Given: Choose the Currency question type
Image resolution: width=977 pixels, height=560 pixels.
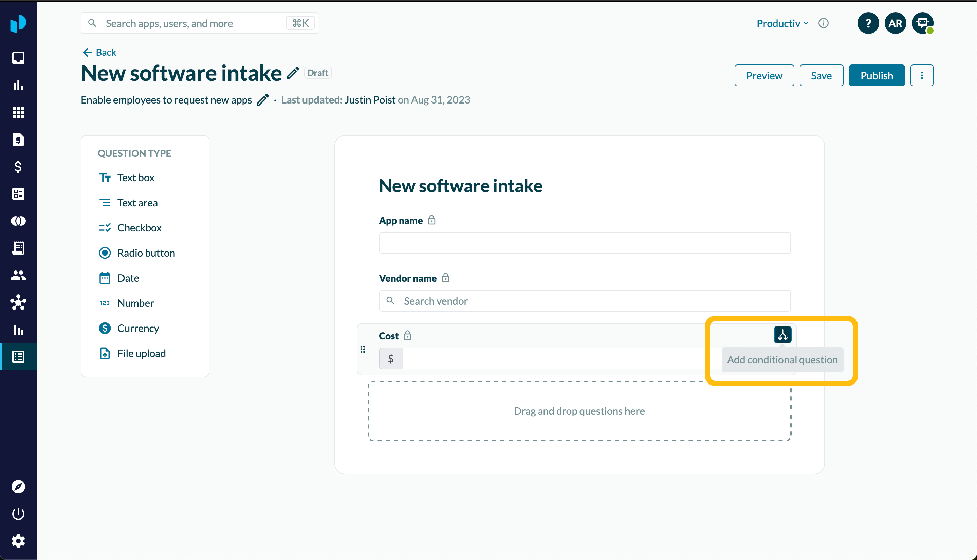Looking at the screenshot, I should pyautogui.click(x=138, y=328).
